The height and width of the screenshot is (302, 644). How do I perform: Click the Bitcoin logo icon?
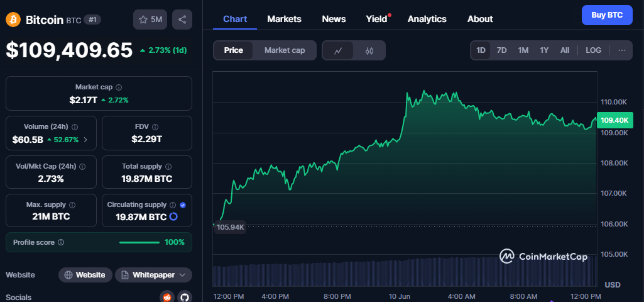pyautogui.click(x=13, y=20)
